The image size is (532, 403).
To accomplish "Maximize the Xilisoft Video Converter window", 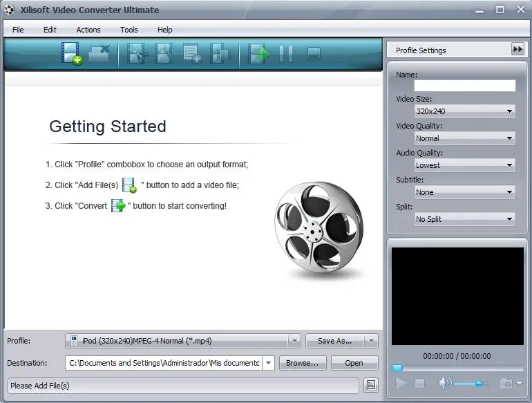I will click(500, 10).
